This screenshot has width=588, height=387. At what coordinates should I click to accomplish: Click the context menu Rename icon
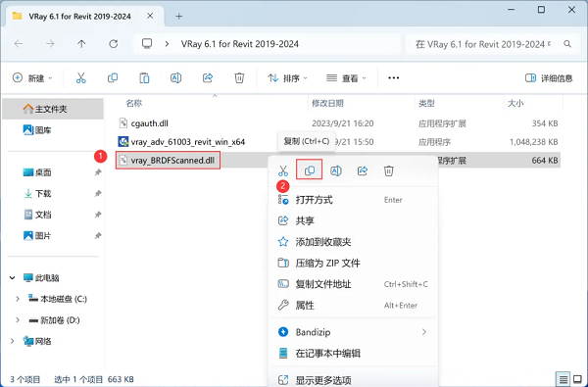(336, 171)
